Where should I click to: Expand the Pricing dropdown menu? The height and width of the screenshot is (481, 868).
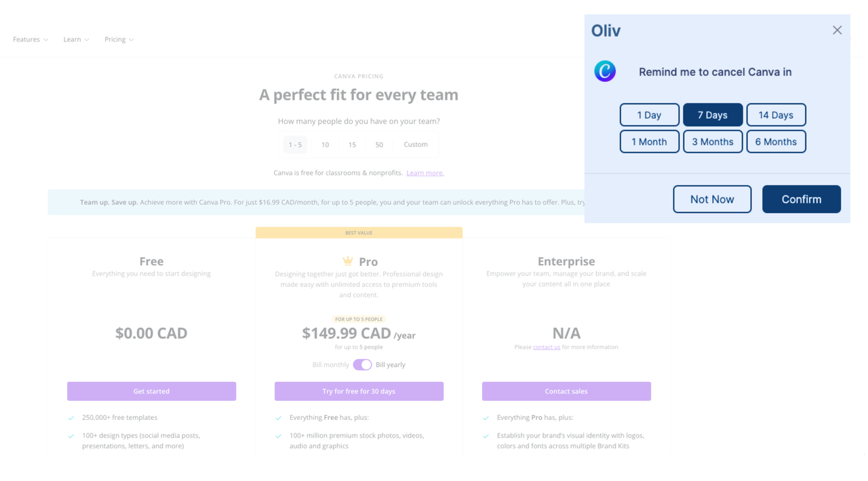pos(119,39)
